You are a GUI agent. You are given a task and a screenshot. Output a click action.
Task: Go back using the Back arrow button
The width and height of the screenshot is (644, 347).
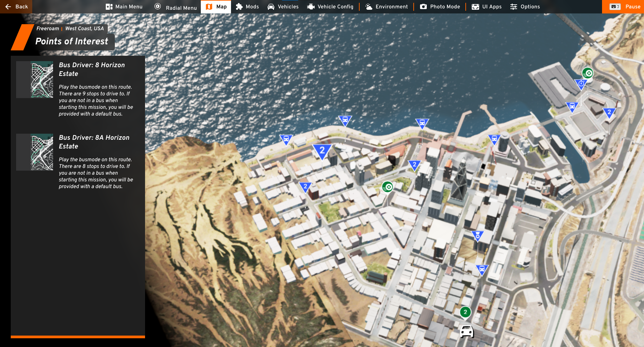(16, 7)
